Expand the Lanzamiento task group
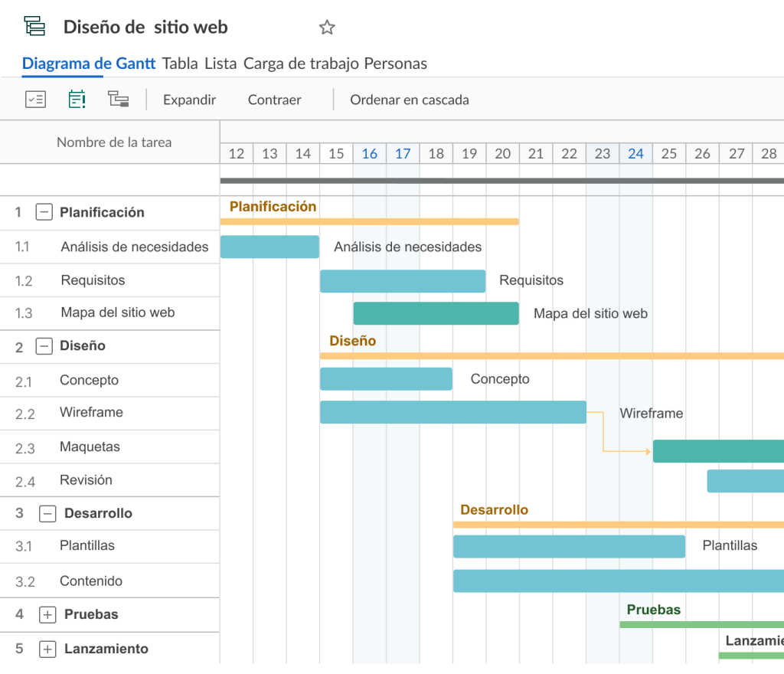Viewport: 784px width, 674px height. click(x=46, y=649)
